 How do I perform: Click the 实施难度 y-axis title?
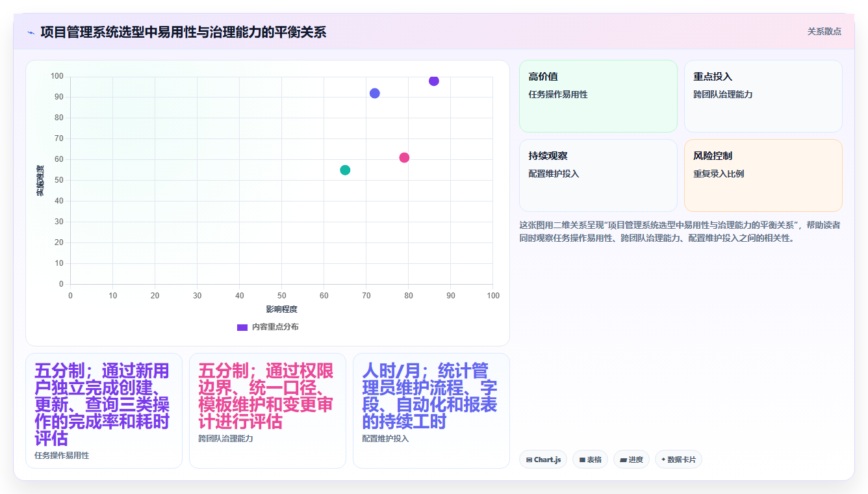click(40, 181)
